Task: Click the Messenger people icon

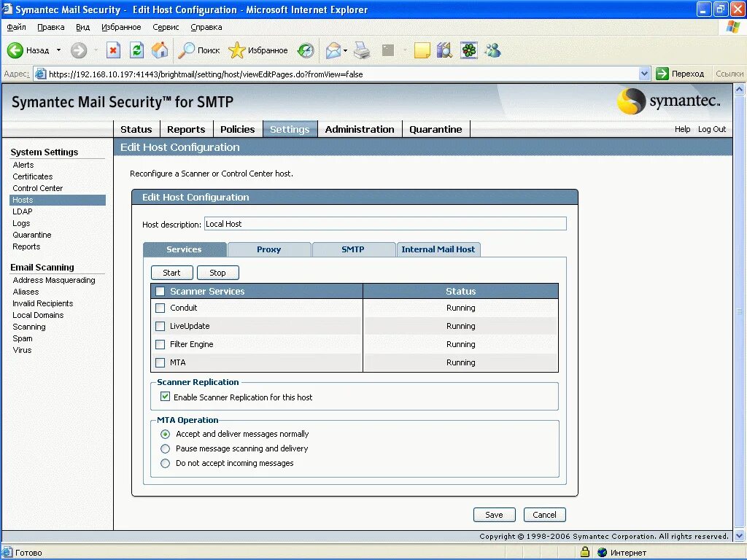Action: click(492, 50)
